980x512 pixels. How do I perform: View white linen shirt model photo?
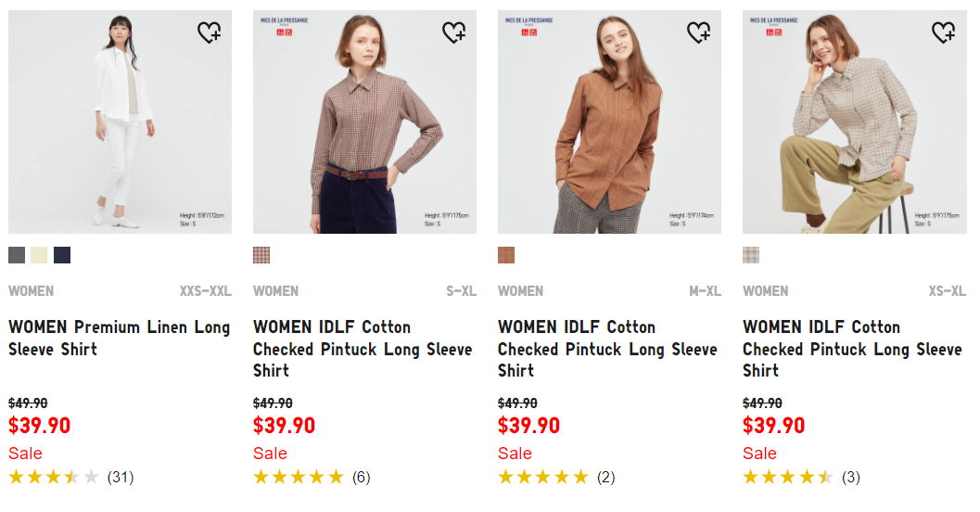click(x=120, y=122)
